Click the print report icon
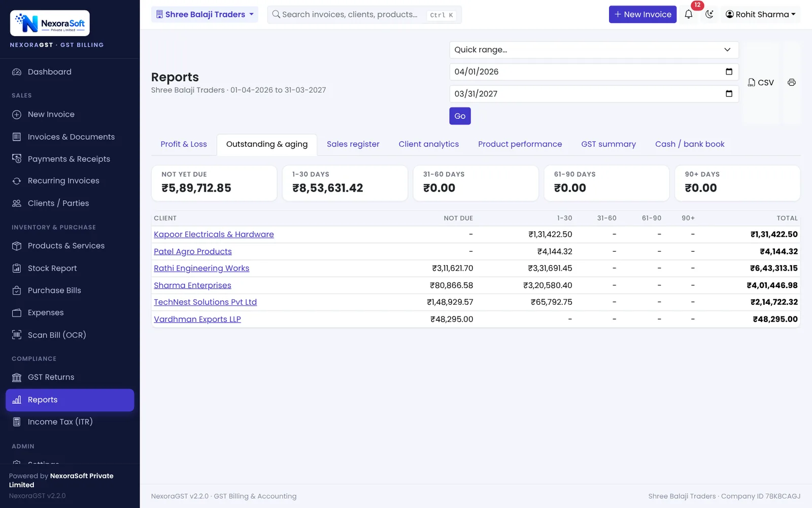 [x=792, y=82]
